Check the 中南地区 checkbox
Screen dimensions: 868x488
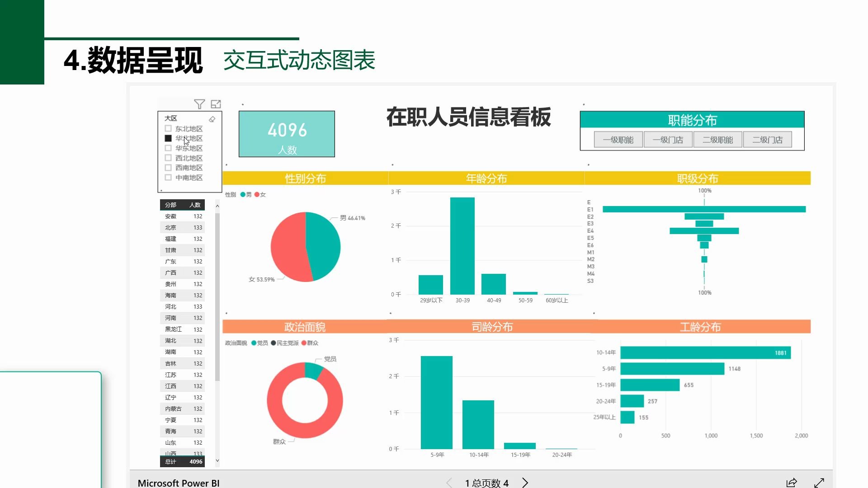(x=168, y=178)
